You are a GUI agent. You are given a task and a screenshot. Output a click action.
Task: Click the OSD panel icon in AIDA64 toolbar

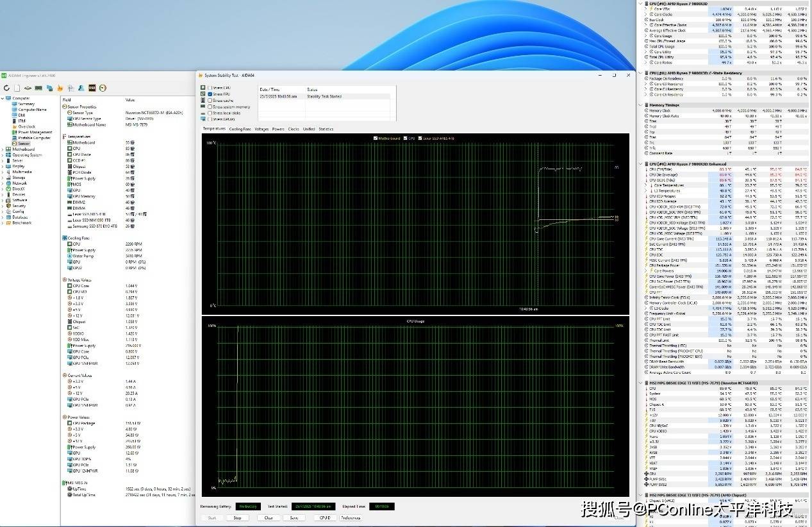pyautogui.click(x=92, y=88)
